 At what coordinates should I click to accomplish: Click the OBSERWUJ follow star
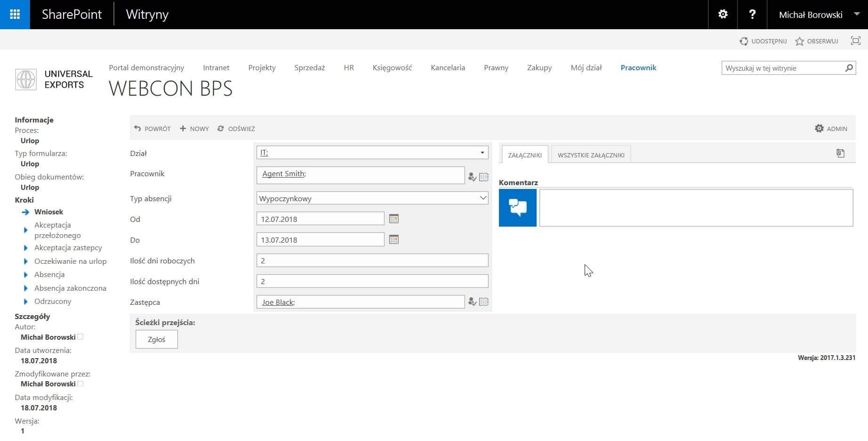pos(817,41)
